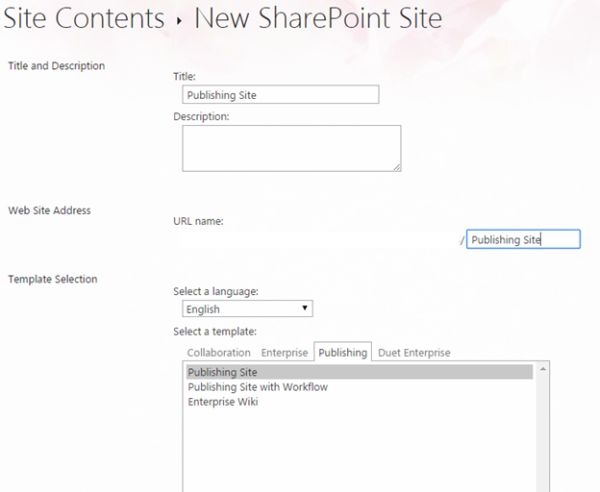Screen dimensions: 600x492
Task: Open the Duet Enterprise template tab
Action: pyautogui.click(x=414, y=352)
